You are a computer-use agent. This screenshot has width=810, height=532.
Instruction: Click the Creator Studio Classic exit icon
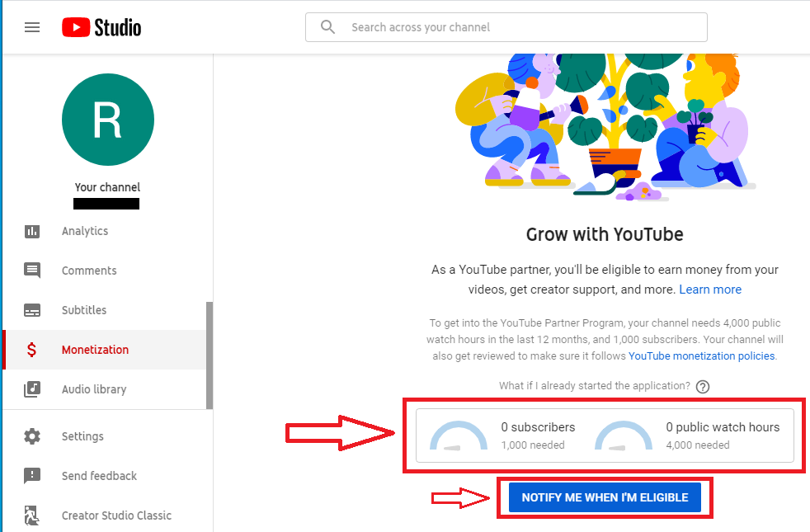[32, 516]
